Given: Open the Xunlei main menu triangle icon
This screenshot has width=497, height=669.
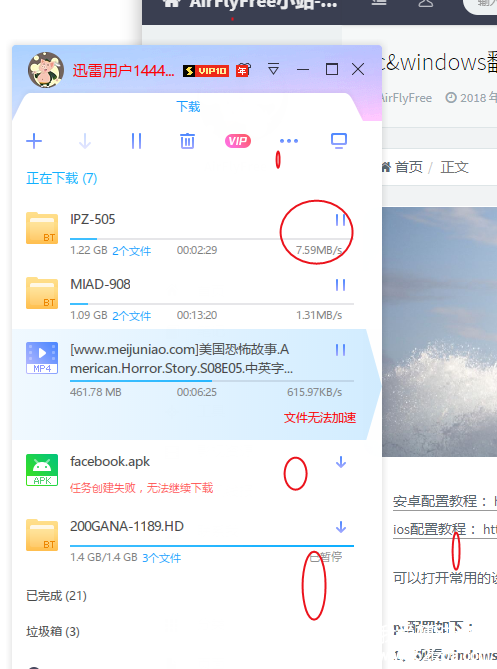Looking at the screenshot, I should (273, 69).
